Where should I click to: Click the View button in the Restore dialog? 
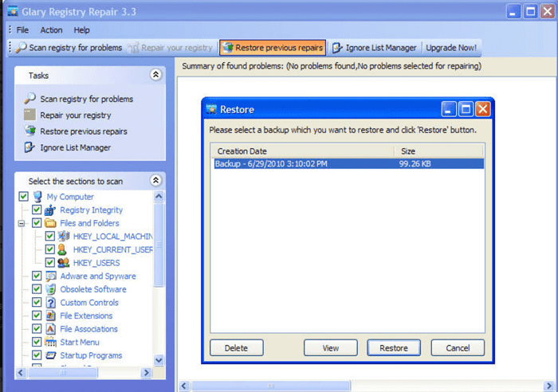coord(330,348)
